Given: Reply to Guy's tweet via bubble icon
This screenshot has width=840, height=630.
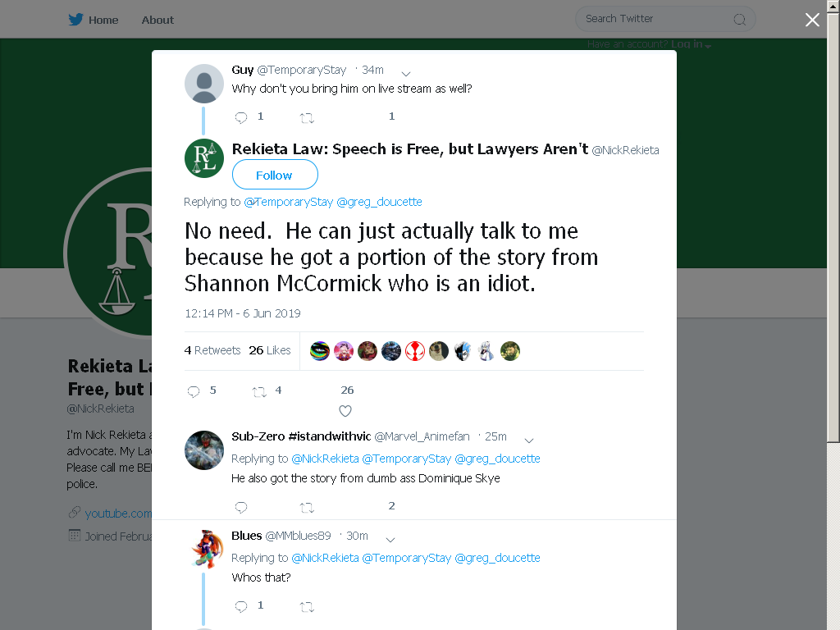Looking at the screenshot, I should [241, 117].
